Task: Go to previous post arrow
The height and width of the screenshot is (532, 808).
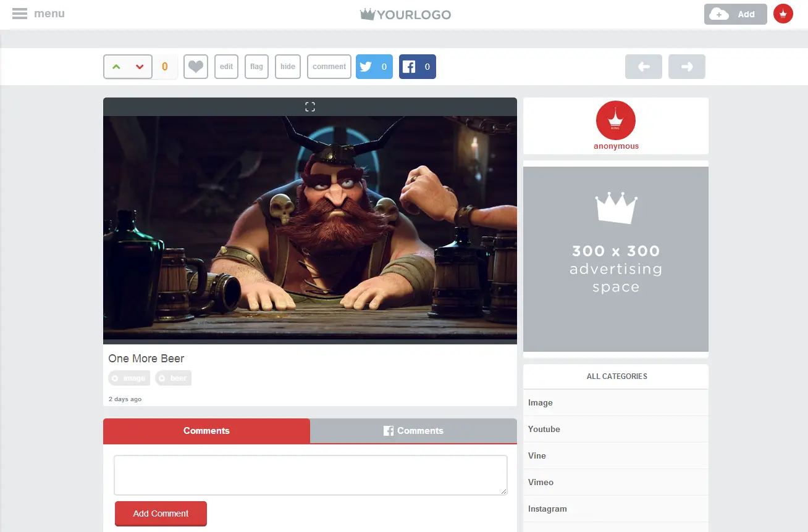Action: (644, 67)
